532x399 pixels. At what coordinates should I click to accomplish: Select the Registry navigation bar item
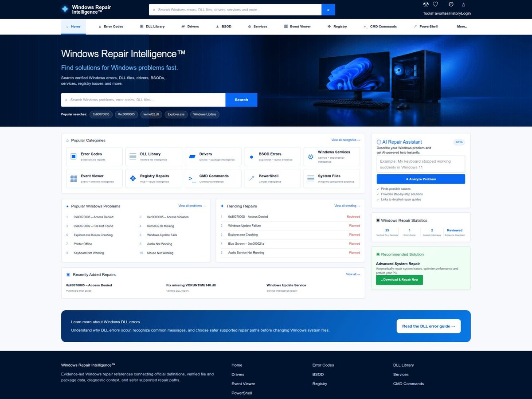[337, 27]
